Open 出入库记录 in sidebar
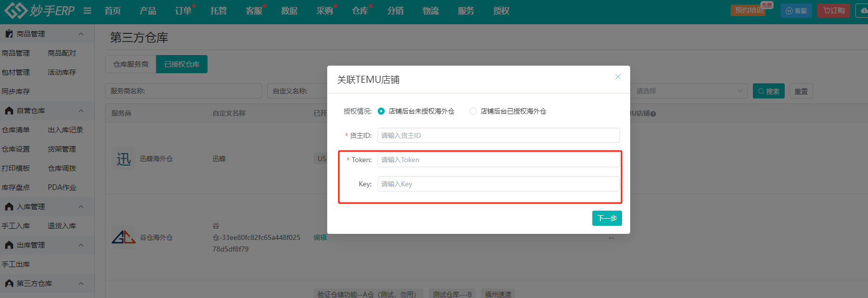 65,130
